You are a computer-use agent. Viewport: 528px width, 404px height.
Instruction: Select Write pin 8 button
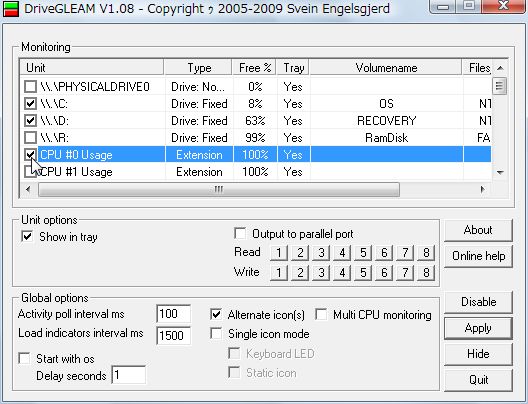426,273
